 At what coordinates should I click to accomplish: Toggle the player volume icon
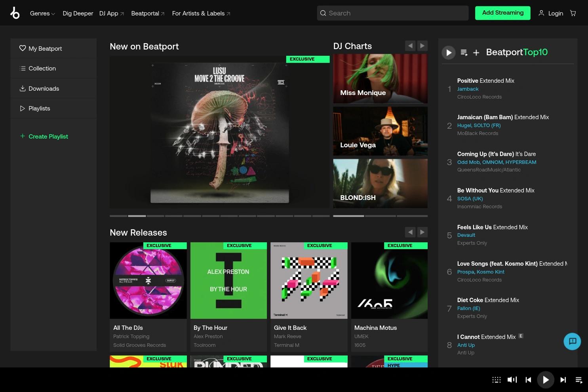512,380
